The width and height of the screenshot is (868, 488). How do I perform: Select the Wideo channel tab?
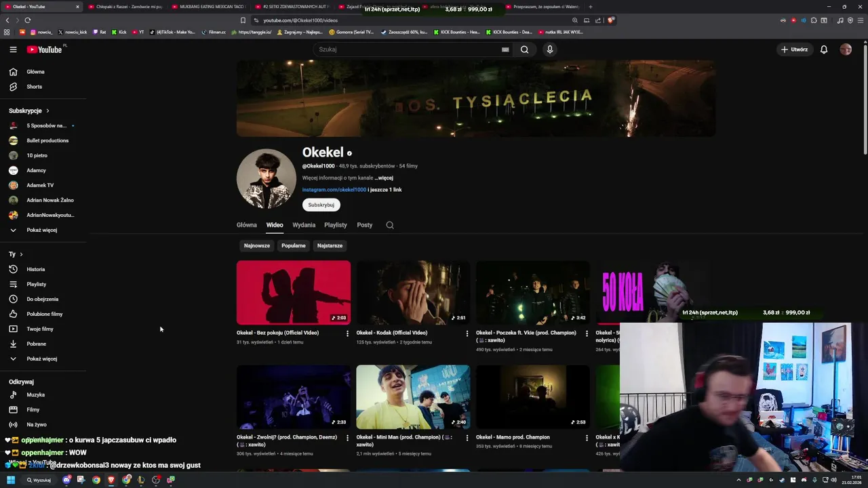(275, 225)
